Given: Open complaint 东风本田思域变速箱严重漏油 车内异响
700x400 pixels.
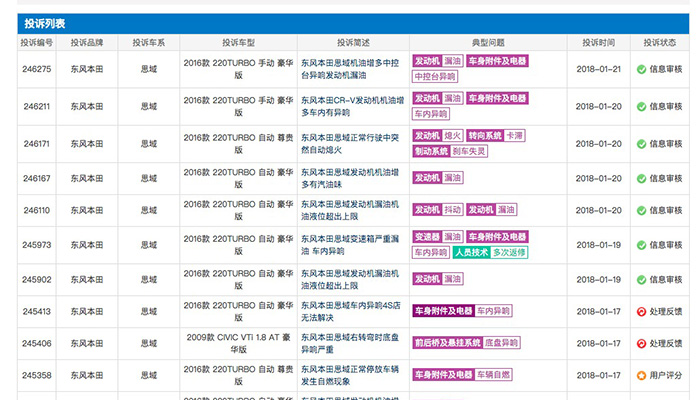Looking at the screenshot, I should pos(350,245).
